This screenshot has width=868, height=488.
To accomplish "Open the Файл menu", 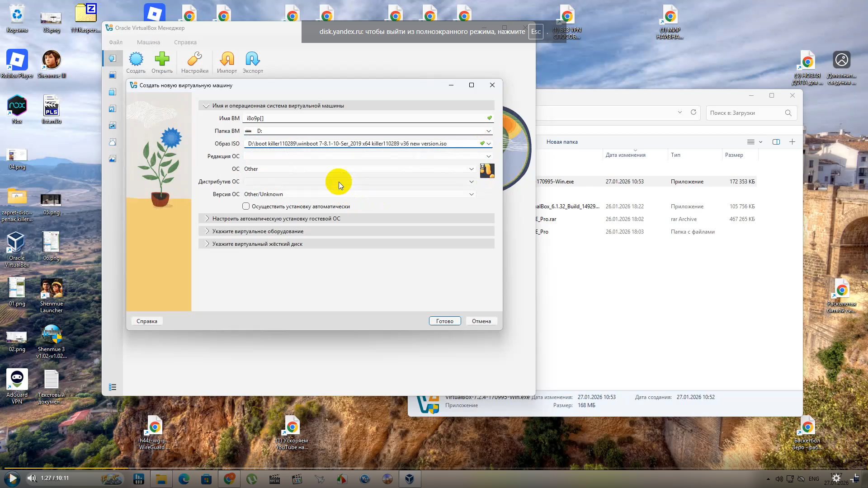I will coord(116,42).
